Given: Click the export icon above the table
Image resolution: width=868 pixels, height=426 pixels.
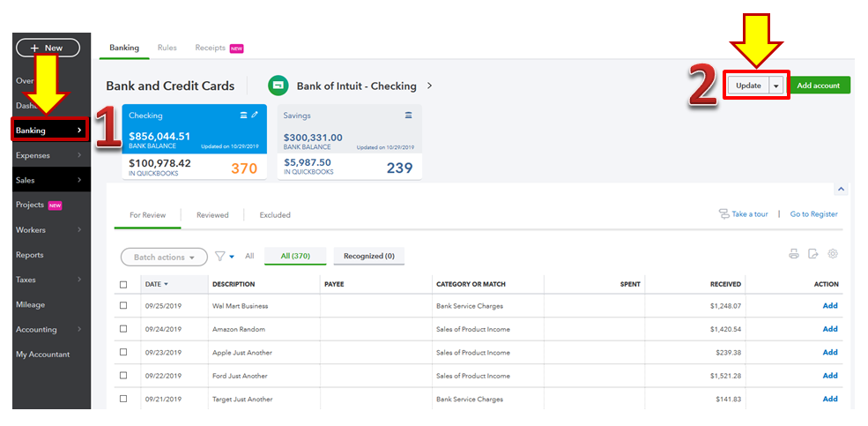Looking at the screenshot, I should [x=812, y=254].
